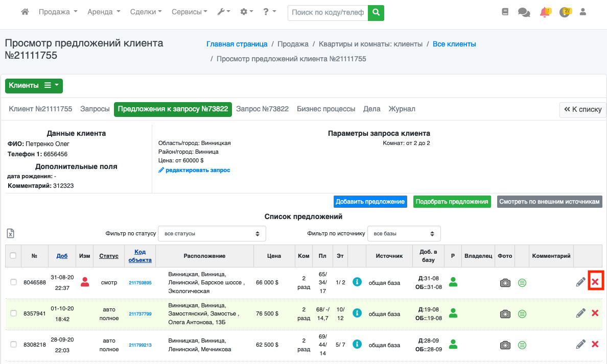
Task: Click the Добавить предложение button
Action: tap(370, 202)
